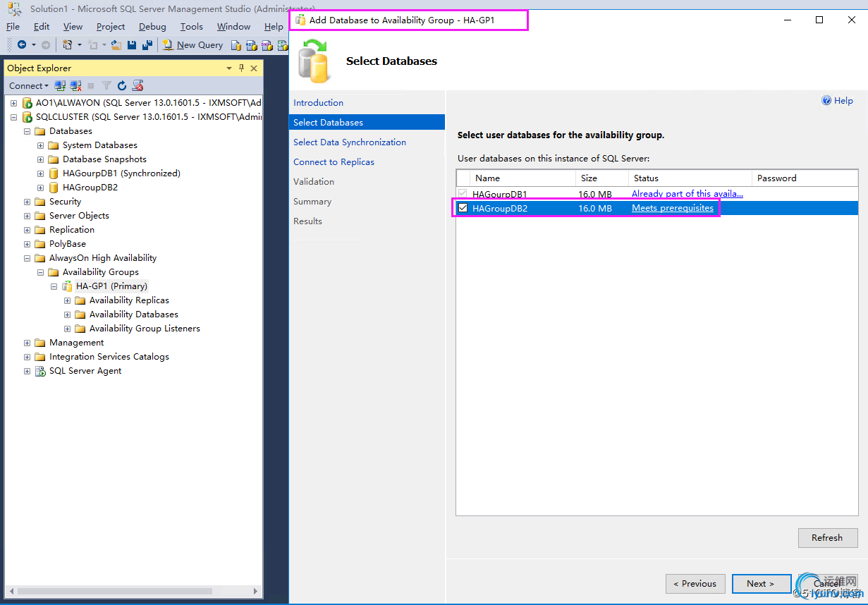Click the disabled HAGourpDB1 checkbox
The height and width of the screenshot is (605, 868).
point(463,193)
